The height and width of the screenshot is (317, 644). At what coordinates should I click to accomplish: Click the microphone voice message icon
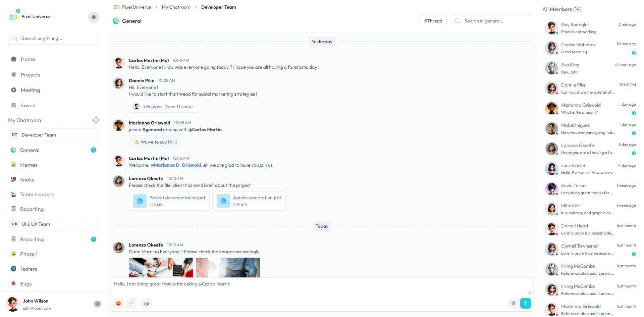(x=513, y=303)
